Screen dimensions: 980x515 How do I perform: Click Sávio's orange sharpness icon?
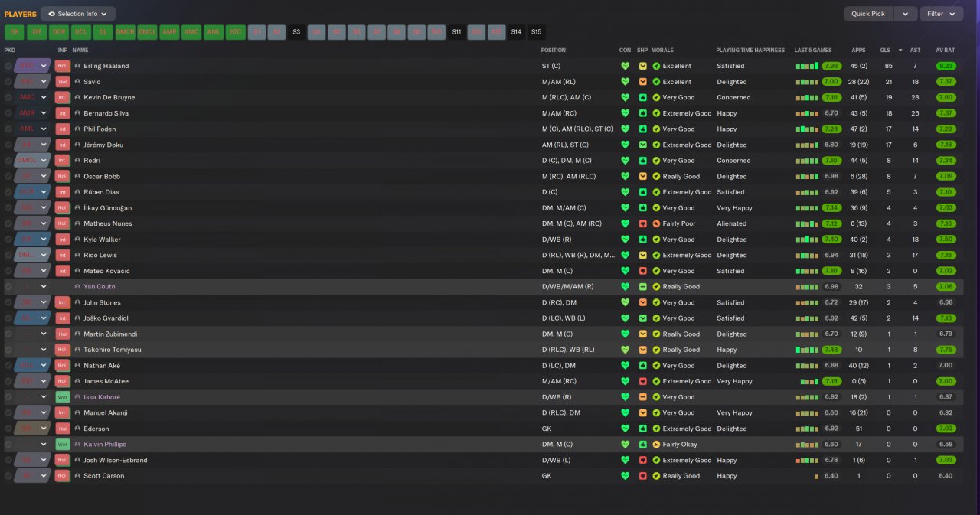643,82
